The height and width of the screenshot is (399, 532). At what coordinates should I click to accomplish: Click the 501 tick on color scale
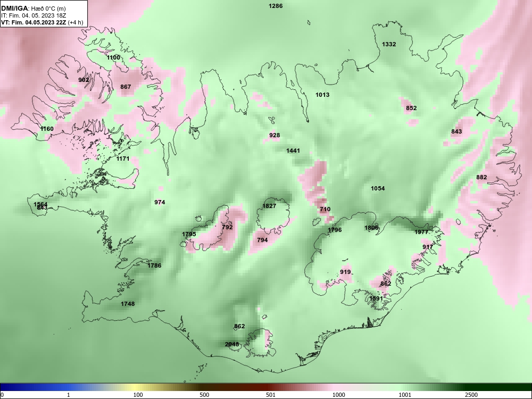[271, 395]
